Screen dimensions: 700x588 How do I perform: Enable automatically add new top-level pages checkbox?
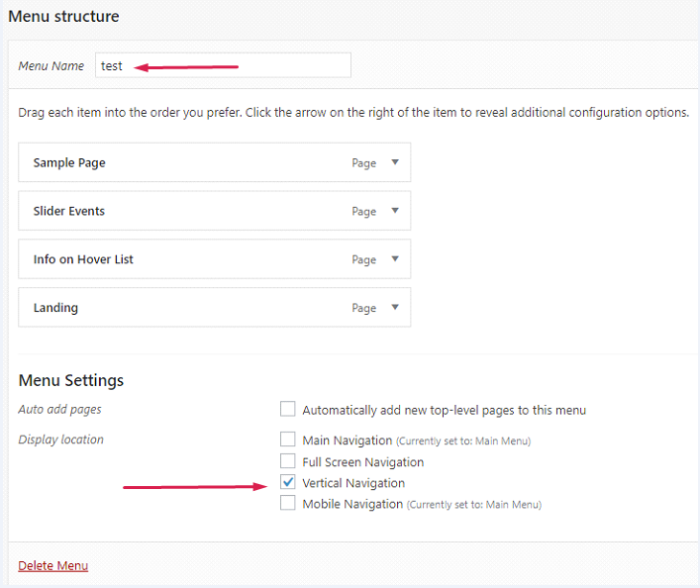[288, 410]
